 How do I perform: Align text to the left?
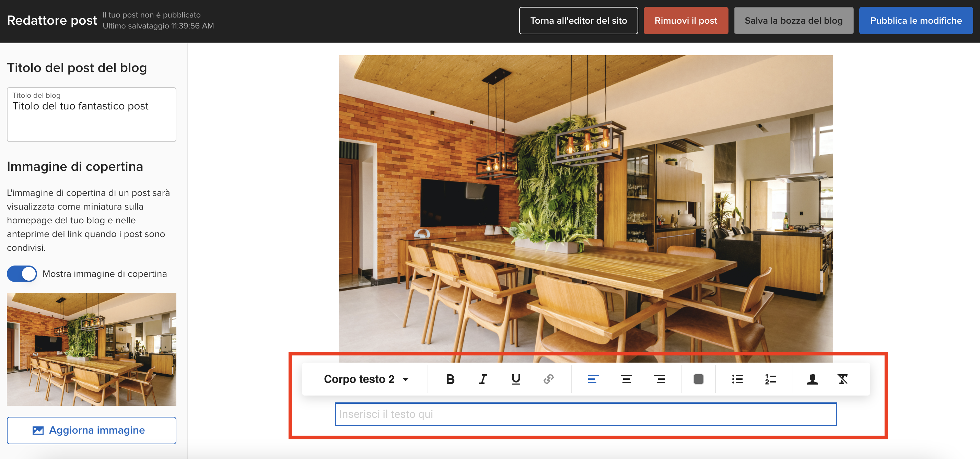tap(593, 379)
